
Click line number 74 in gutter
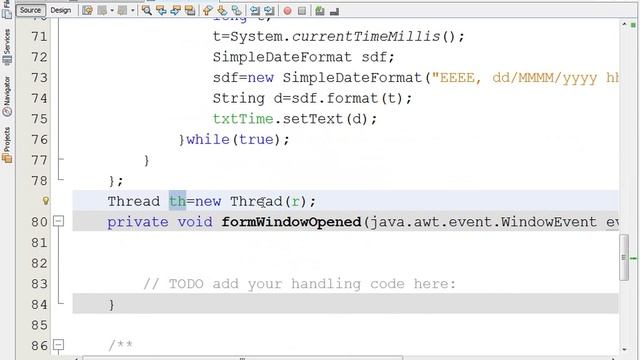pyautogui.click(x=39, y=98)
